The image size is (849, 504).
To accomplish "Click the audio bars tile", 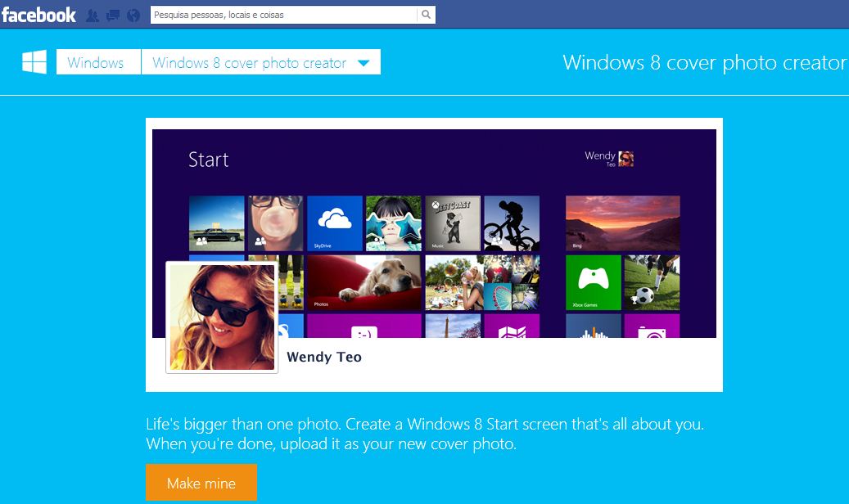I will [x=594, y=326].
